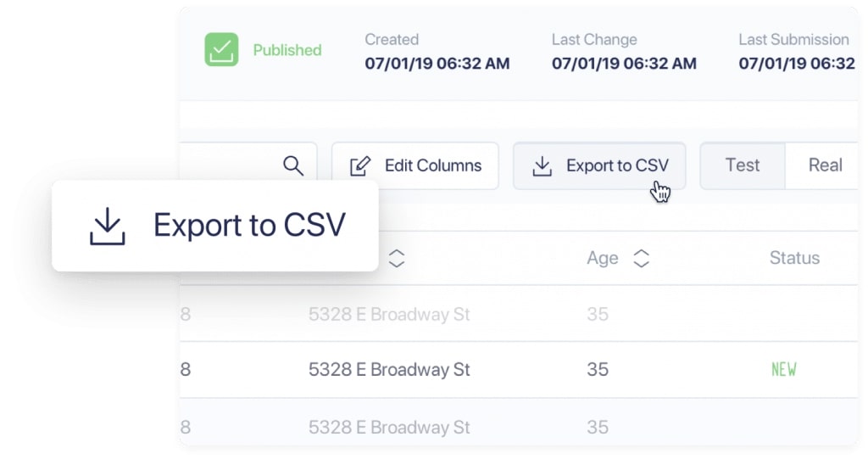The height and width of the screenshot is (459, 868).
Task: Click the green Published checkmark icon
Action: tap(221, 50)
